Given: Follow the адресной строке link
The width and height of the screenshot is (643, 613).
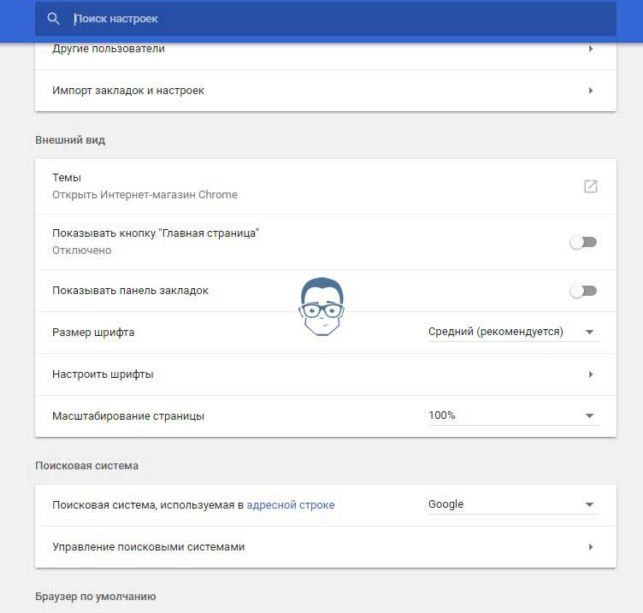Looking at the screenshot, I should pos(290,505).
